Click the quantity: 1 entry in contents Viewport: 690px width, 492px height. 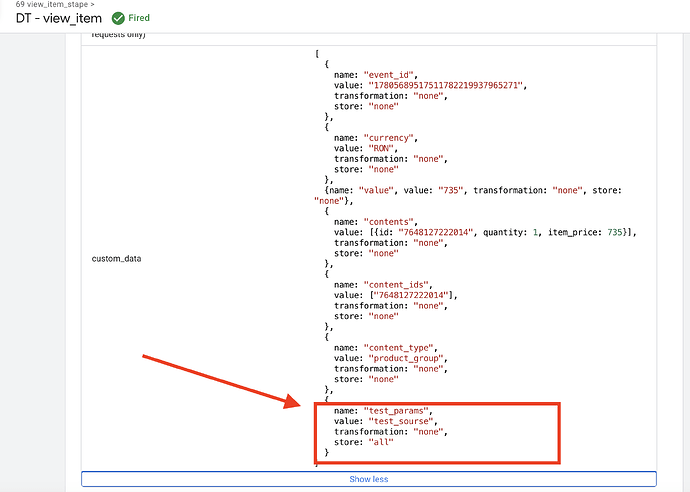coord(510,232)
